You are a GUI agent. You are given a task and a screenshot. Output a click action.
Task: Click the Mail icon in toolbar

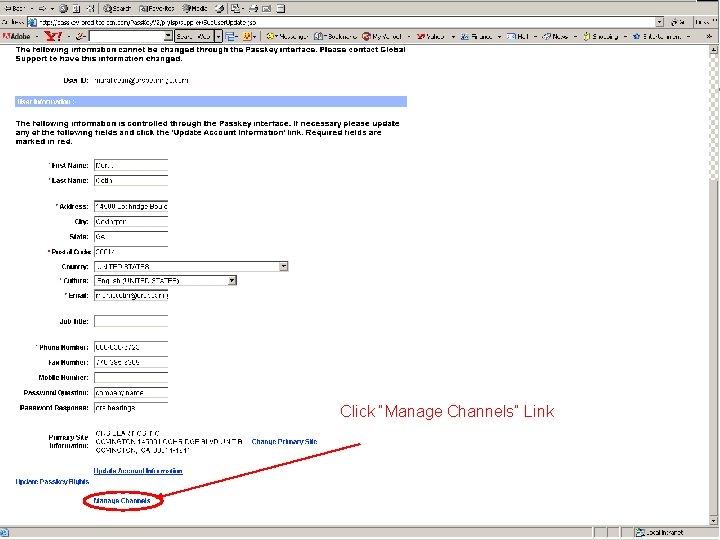(x=236, y=9)
